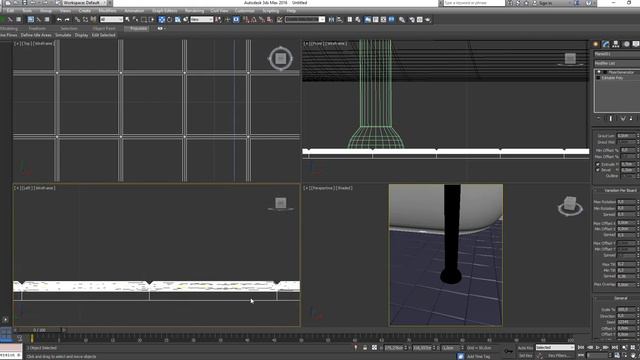Select Editable Poly in modifier stack
This screenshot has width=640, height=360.
pyautogui.click(x=612, y=78)
